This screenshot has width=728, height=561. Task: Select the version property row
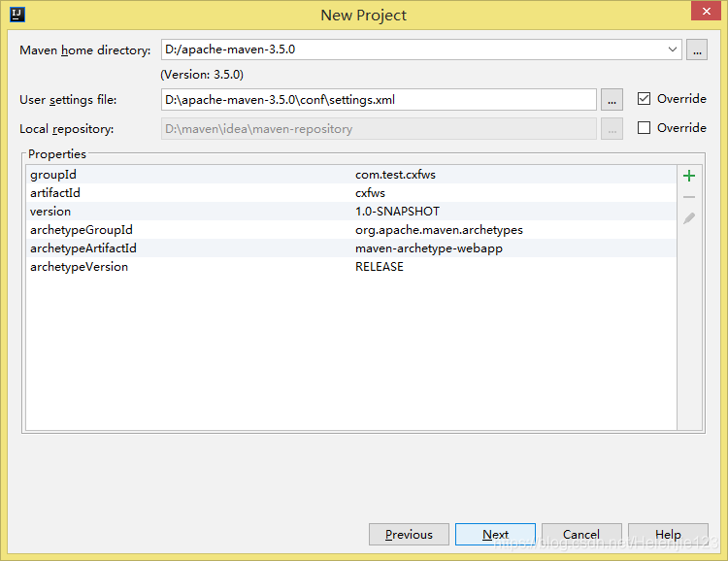pos(351,212)
